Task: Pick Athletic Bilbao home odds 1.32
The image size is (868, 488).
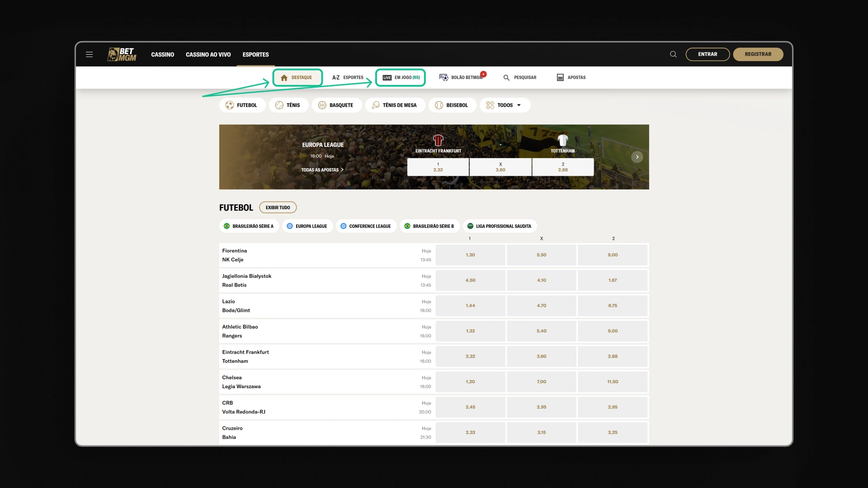Action: coord(471,331)
